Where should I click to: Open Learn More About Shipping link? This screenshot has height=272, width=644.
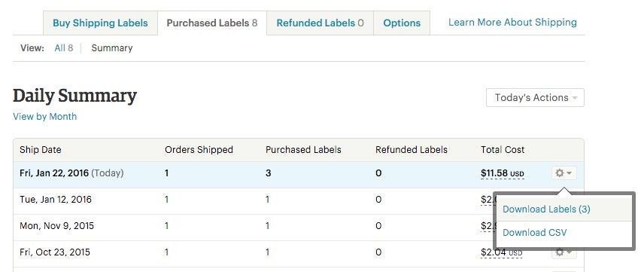click(x=512, y=22)
